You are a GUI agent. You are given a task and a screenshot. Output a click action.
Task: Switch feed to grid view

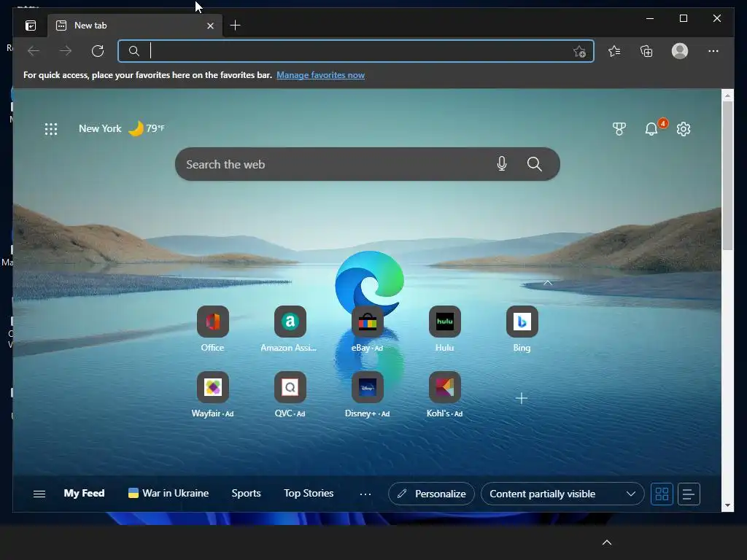pyautogui.click(x=662, y=494)
